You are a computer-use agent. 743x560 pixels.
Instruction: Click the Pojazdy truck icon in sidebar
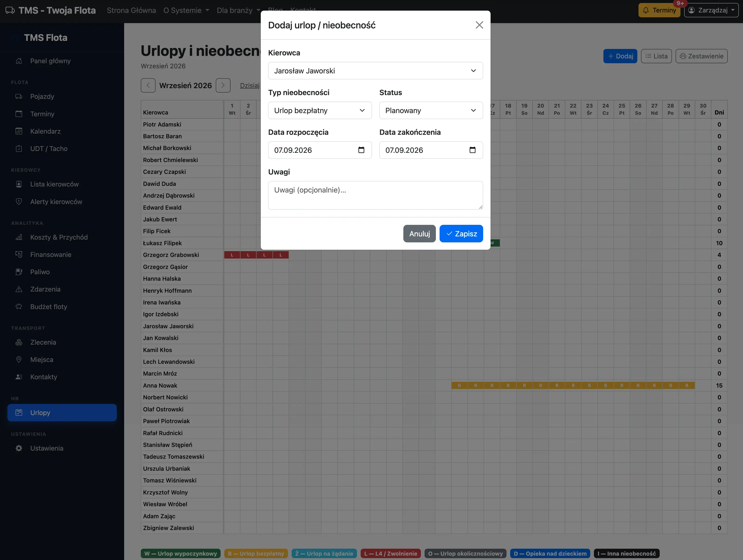click(x=19, y=96)
